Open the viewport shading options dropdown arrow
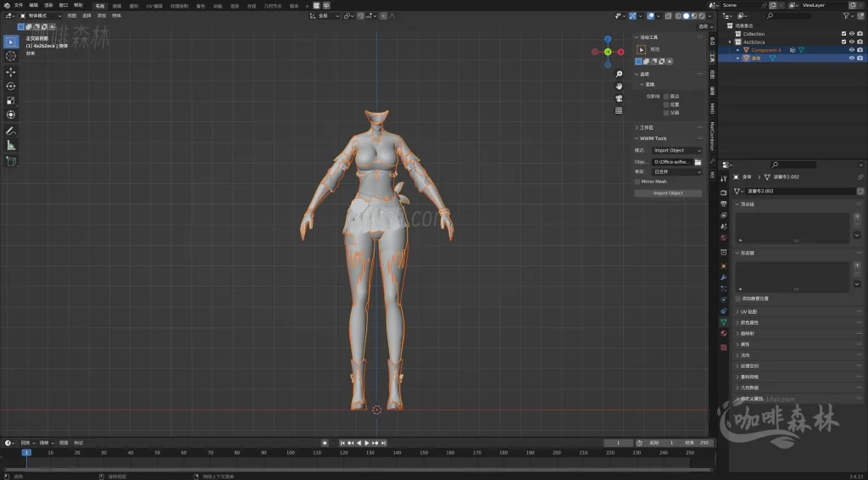 click(709, 16)
